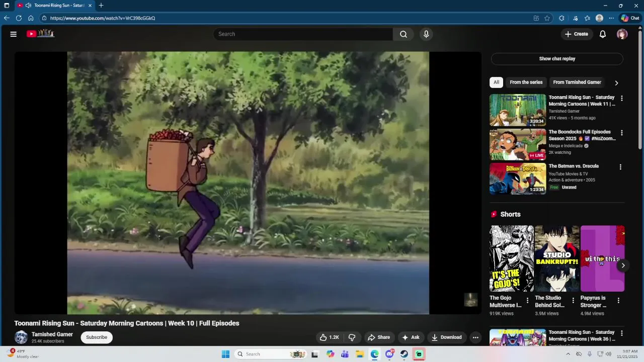
Task: Open options for The Boondocks video
Action: (622, 133)
